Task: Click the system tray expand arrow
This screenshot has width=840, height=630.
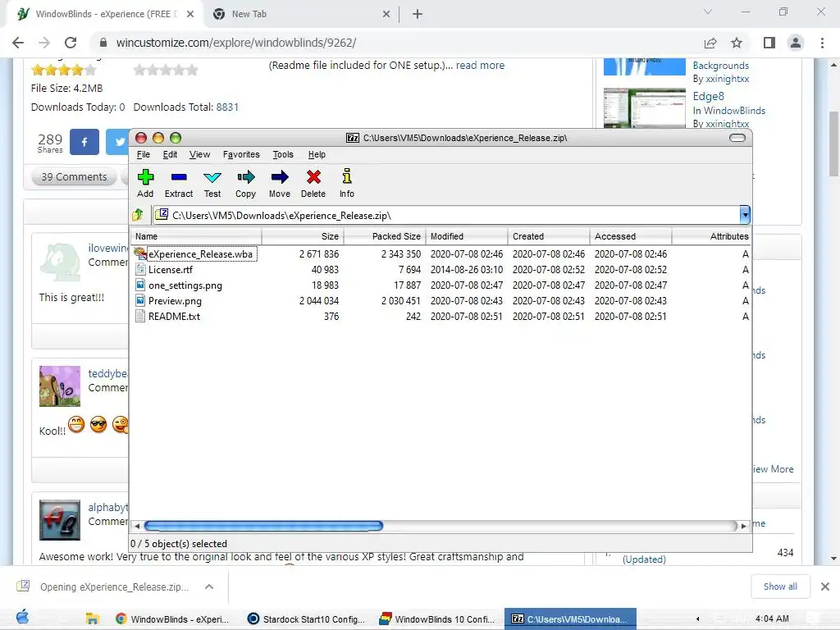Action: [x=697, y=619]
